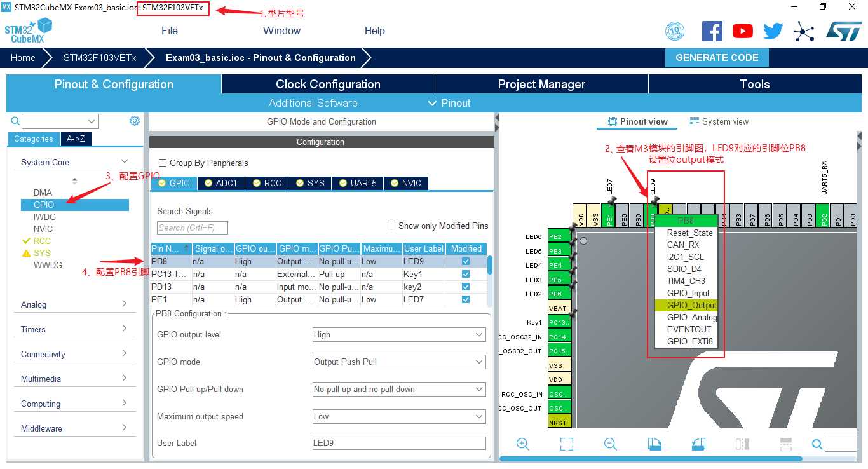Open the File menu

pos(170,31)
